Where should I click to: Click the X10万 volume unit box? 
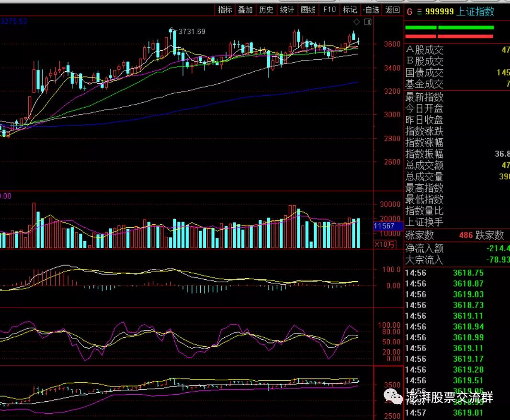click(385, 244)
